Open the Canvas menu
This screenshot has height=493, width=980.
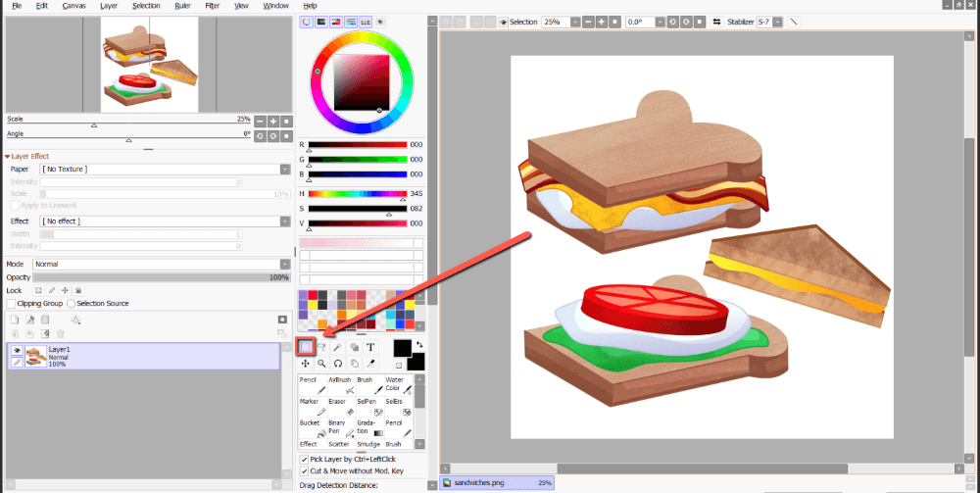73,6
